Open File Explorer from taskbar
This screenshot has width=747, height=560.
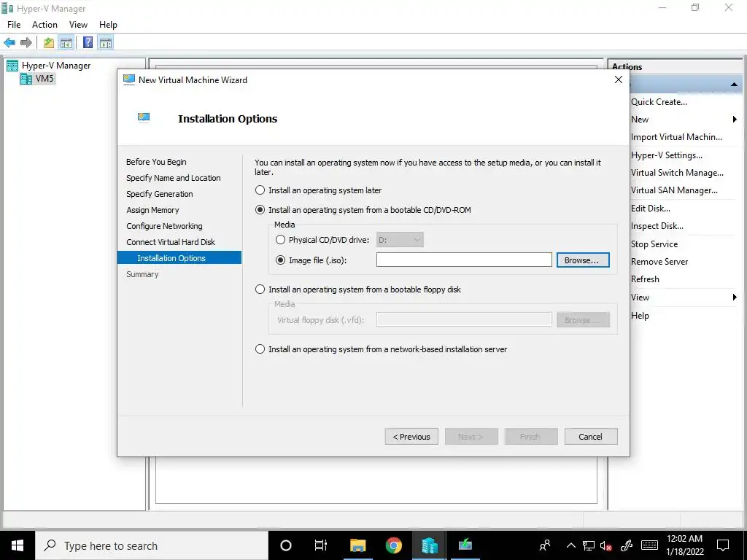(x=357, y=545)
